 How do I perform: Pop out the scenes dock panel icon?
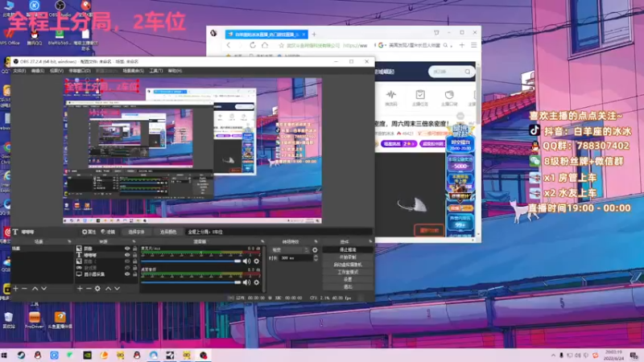point(69,241)
